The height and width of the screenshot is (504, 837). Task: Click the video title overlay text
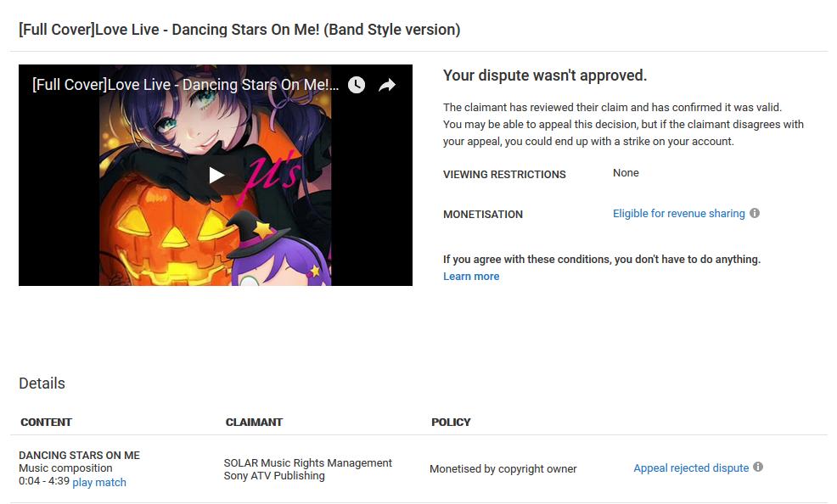tap(185, 85)
